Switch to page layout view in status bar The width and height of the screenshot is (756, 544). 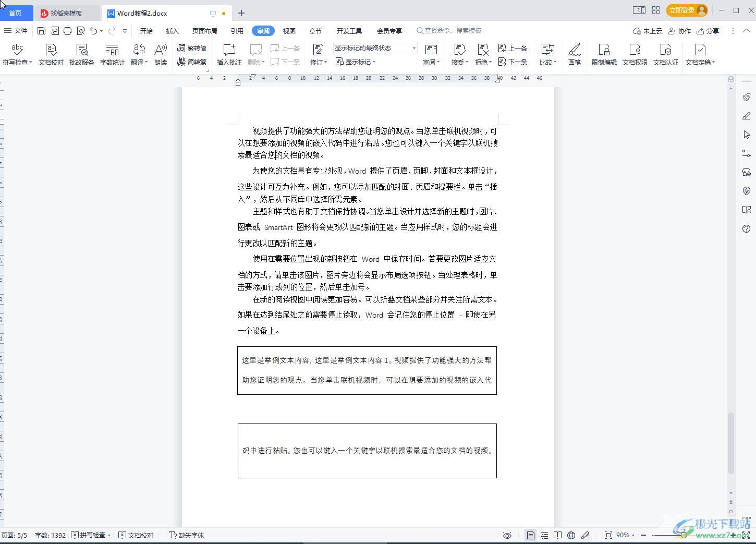click(530, 535)
